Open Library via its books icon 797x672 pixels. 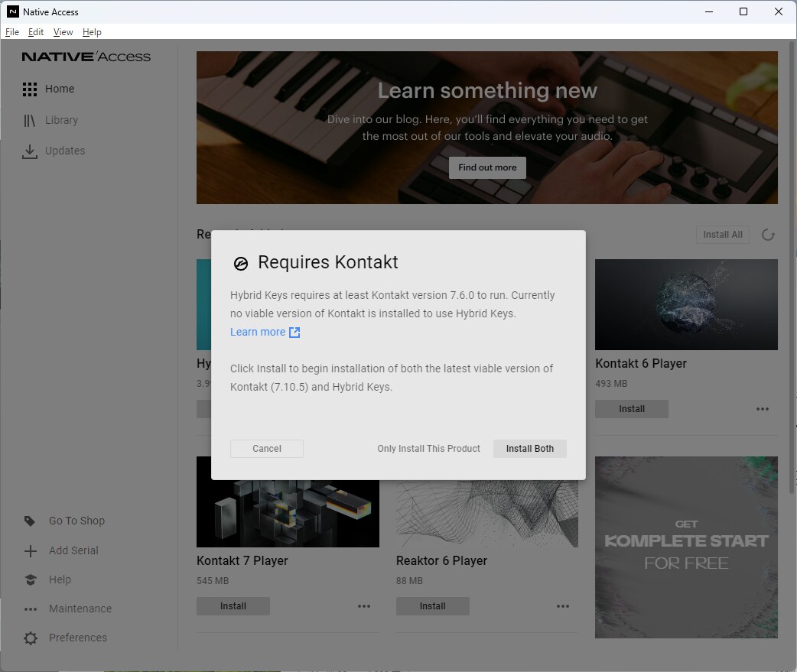point(30,121)
